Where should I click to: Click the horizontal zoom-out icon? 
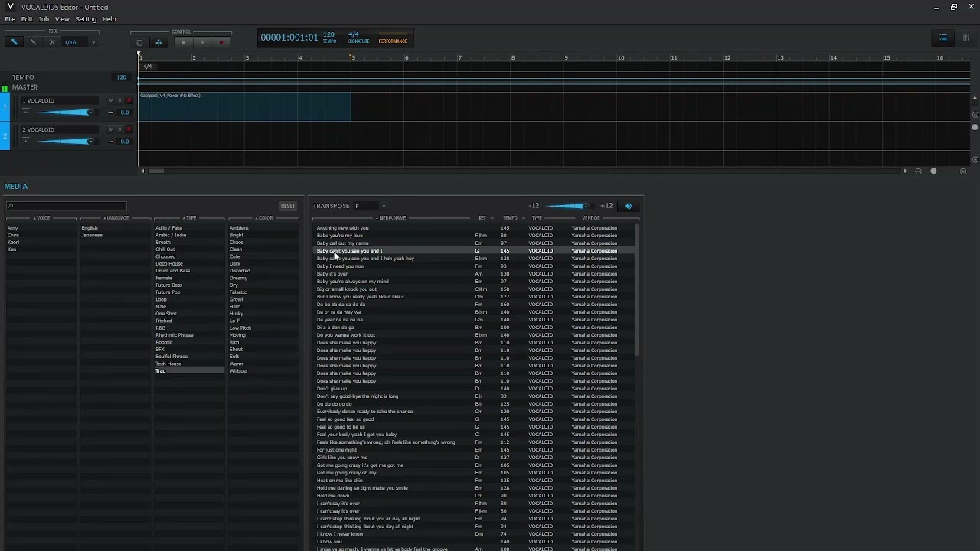[918, 171]
